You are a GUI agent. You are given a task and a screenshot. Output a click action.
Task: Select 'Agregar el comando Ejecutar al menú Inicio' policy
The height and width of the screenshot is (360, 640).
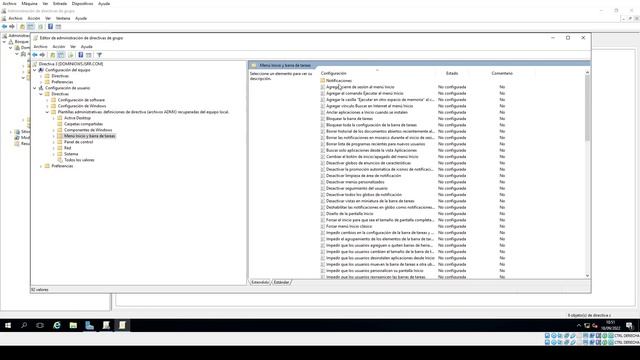click(x=364, y=93)
